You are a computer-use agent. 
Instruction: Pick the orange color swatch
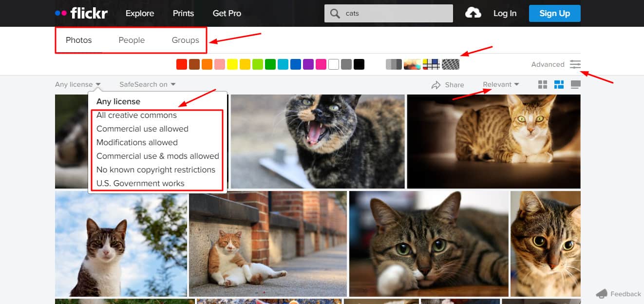click(207, 64)
